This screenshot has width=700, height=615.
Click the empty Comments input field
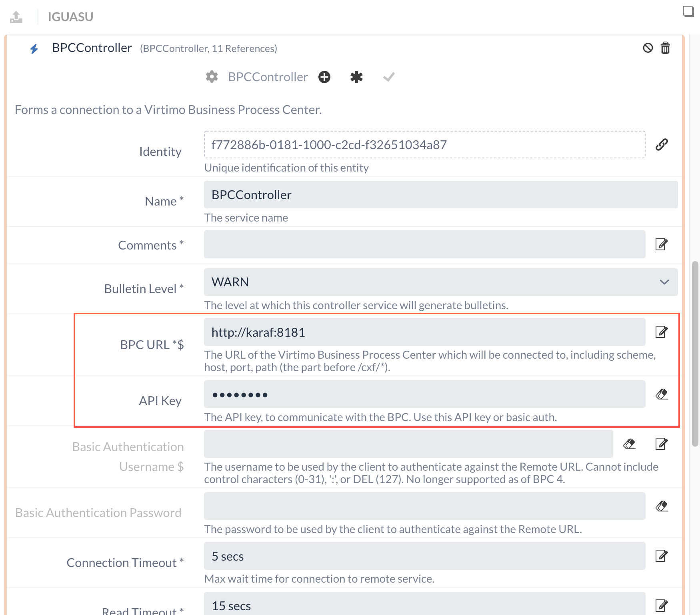pyautogui.click(x=424, y=244)
